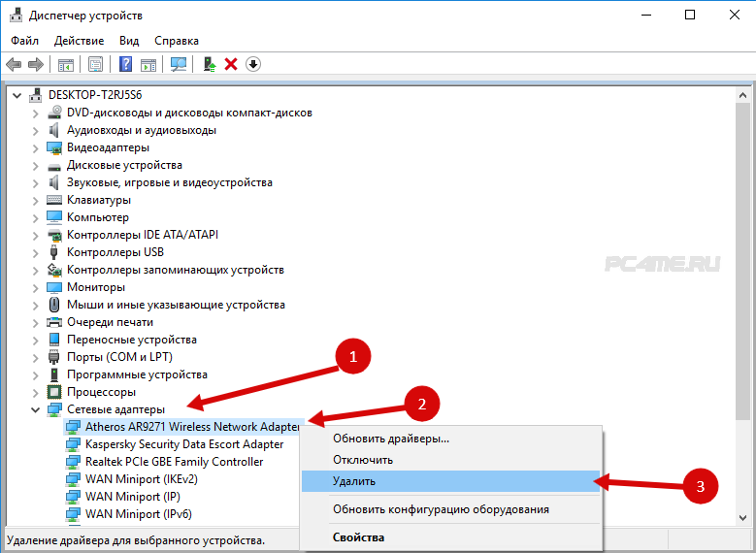Collapse the DESKTOP-T2RJ5S6 root node
This screenshot has width=756, height=553.
click(17, 95)
